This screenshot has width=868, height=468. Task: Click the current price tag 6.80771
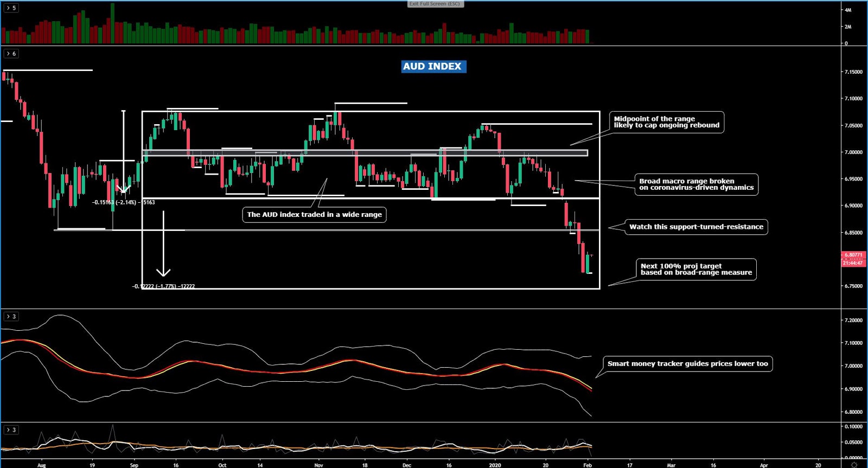pyautogui.click(x=853, y=255)
